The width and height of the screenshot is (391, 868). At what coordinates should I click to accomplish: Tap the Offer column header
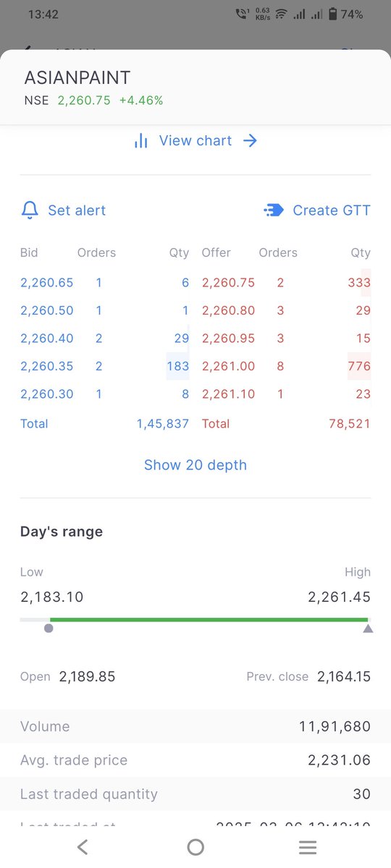216,252
